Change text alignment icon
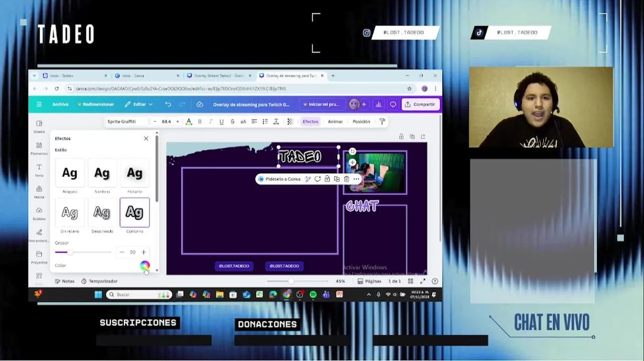The image size is (644, 361). click(x=254, y=121)
